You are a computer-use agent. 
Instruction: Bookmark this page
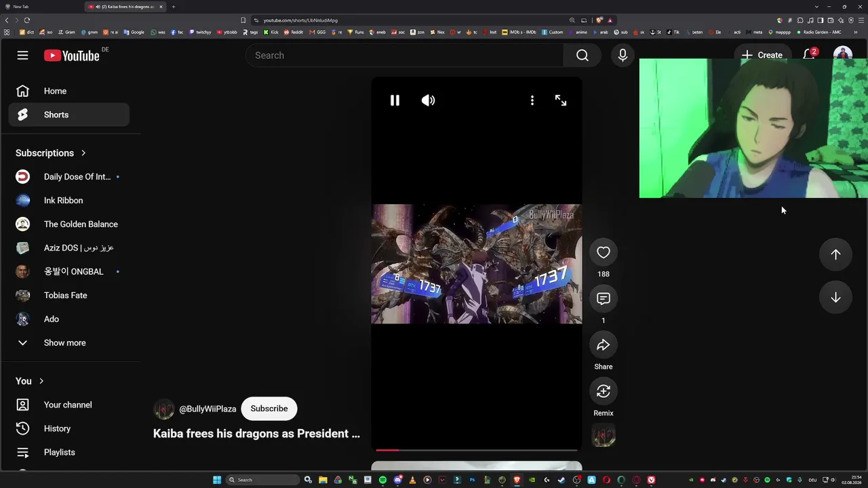[243, 20]
